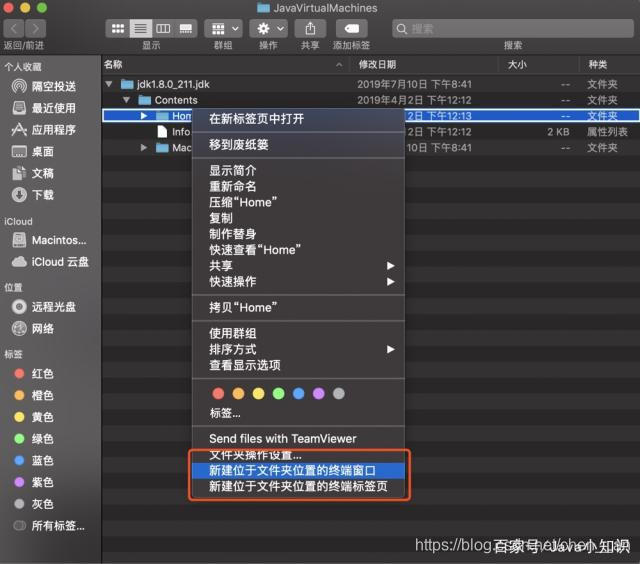Apply the purple tag dot in menu
640x564 pixels.
[x=318, y=393]
